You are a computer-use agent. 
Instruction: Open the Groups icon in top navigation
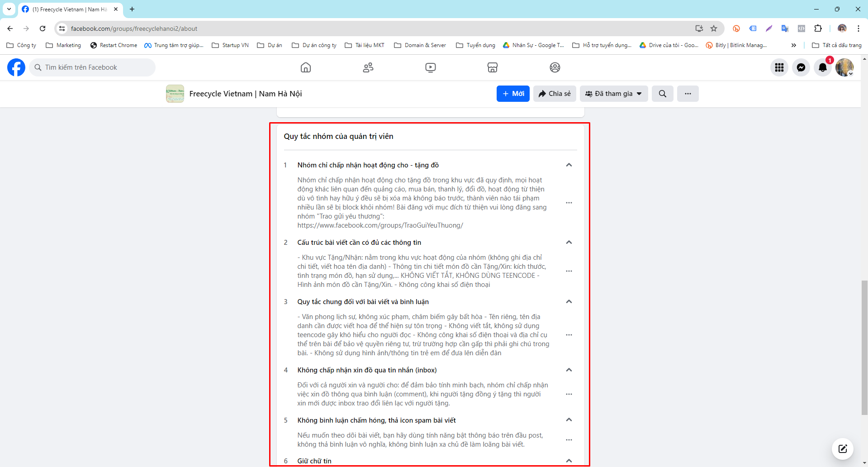pos(368,67)
